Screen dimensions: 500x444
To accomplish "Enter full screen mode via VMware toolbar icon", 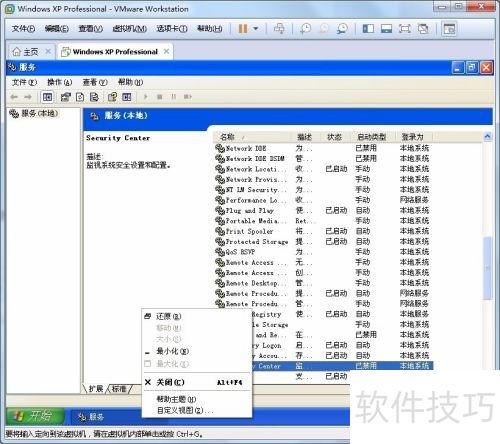I will pos(404,29).
